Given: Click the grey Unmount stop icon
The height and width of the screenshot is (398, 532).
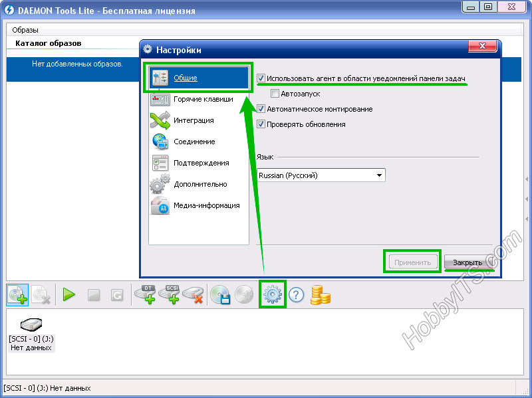Looking at the screenshot, I should (x=94, y=295).
